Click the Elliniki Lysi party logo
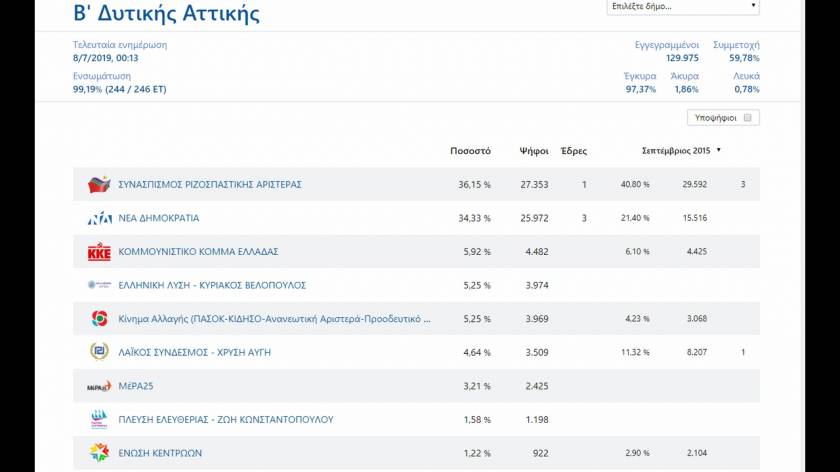This screenshot has width=840, height=472. 98,285
